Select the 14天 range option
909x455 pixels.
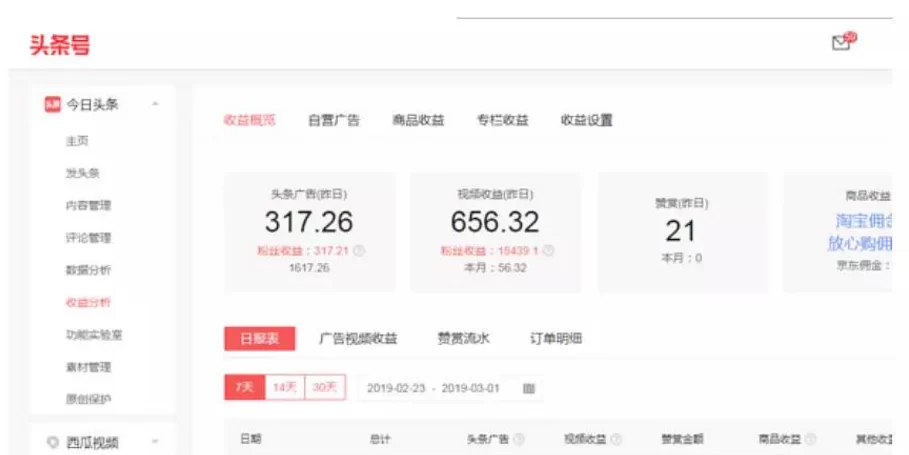[284, 387]
